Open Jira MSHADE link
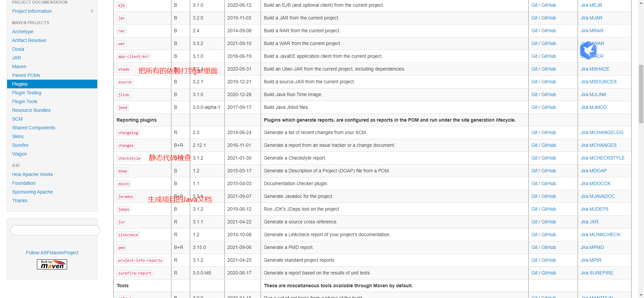This screenshot has height=298, width=644. (595, 69)
